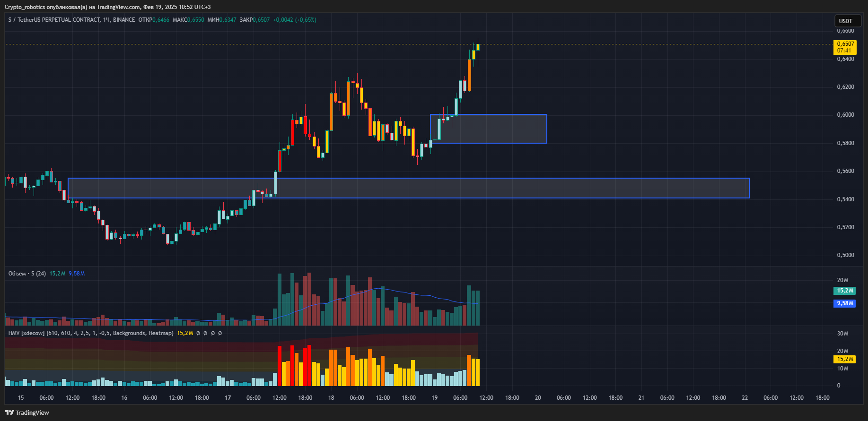Click the 0,5000 price axis label
Screen dimensions: 868x421
(x=845, y=255)
